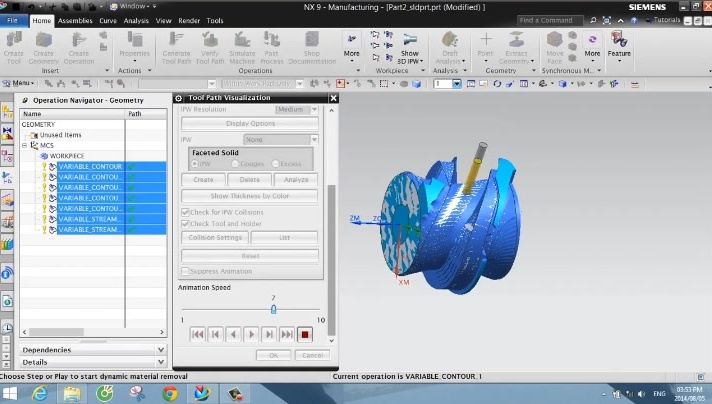
Task: Click the Reset button
Action: (250, 256)
